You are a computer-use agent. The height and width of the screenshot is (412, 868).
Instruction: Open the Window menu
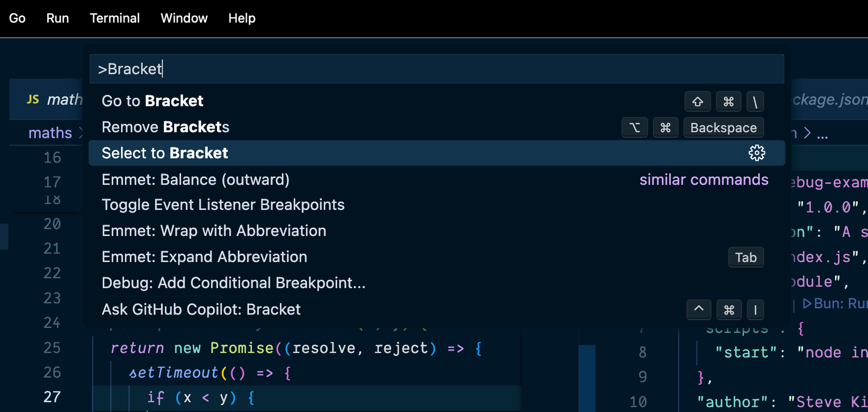(184, 18)
